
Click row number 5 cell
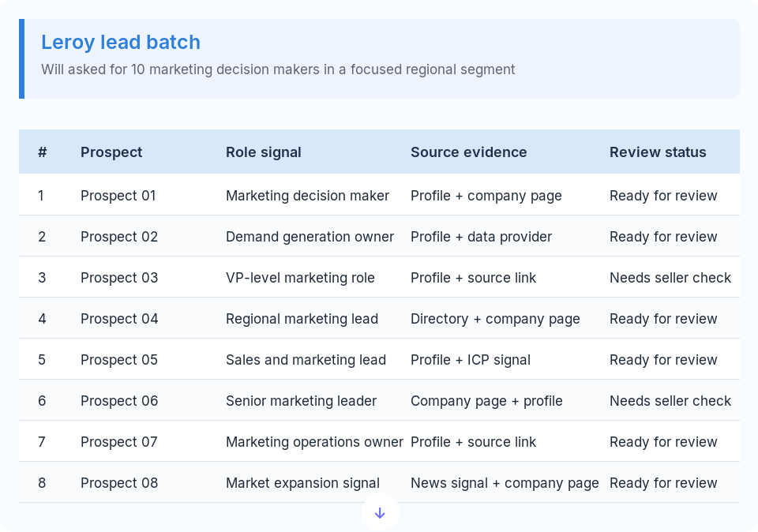pos(42,360)
